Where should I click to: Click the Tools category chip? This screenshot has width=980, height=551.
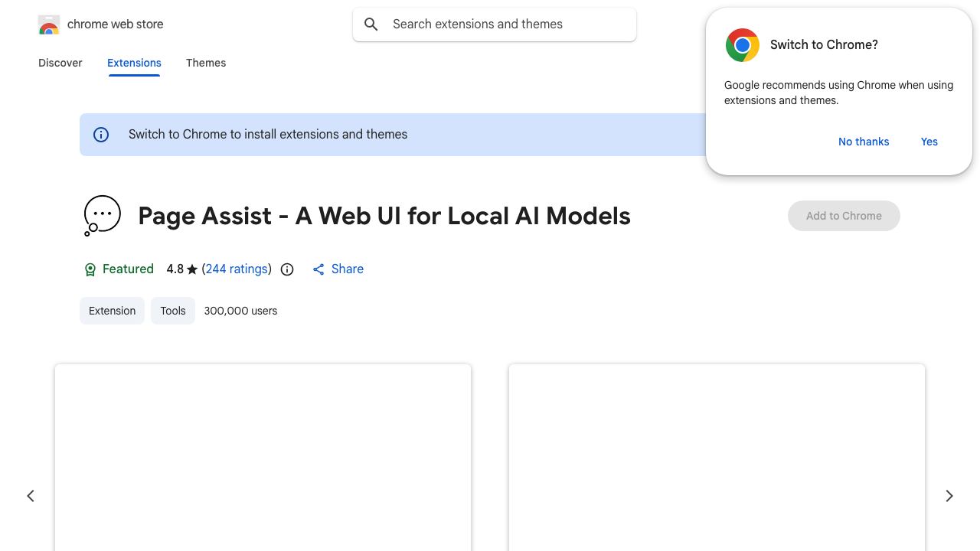click(x=173, y=311)
